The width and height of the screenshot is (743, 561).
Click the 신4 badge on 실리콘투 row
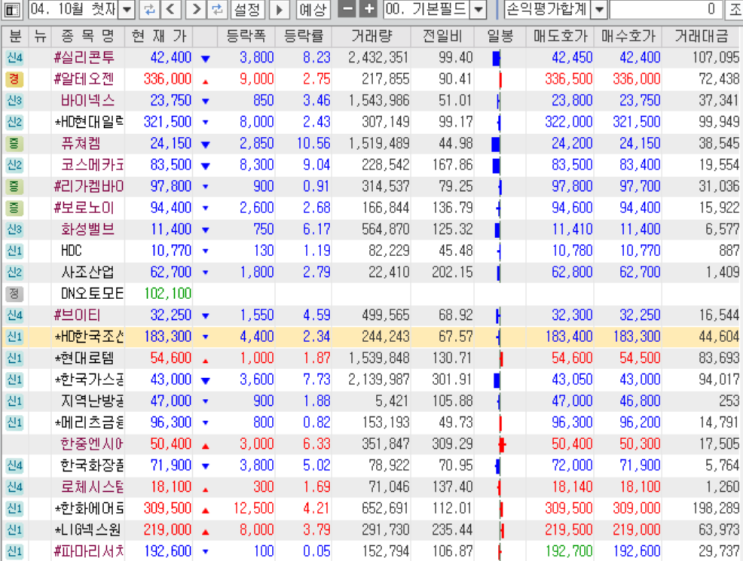pos(14,58)
